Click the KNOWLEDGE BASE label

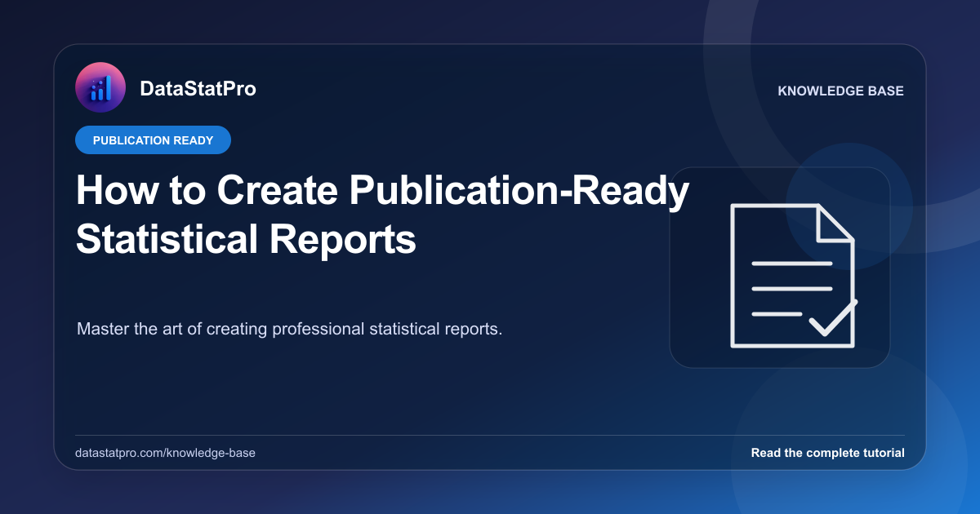[841, 91]
